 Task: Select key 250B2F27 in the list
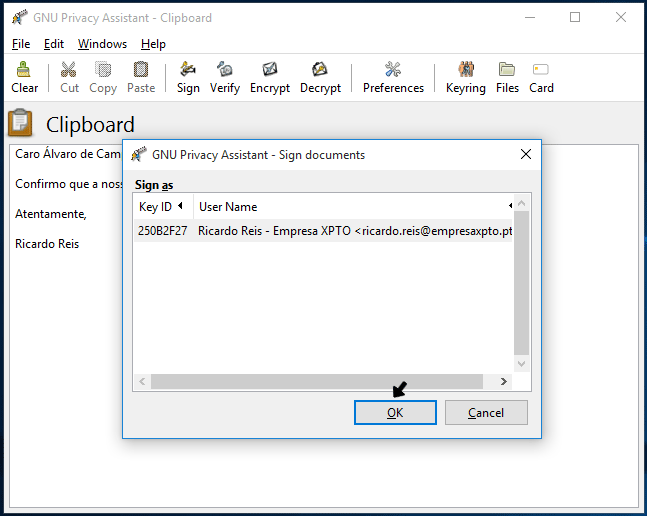162,231
